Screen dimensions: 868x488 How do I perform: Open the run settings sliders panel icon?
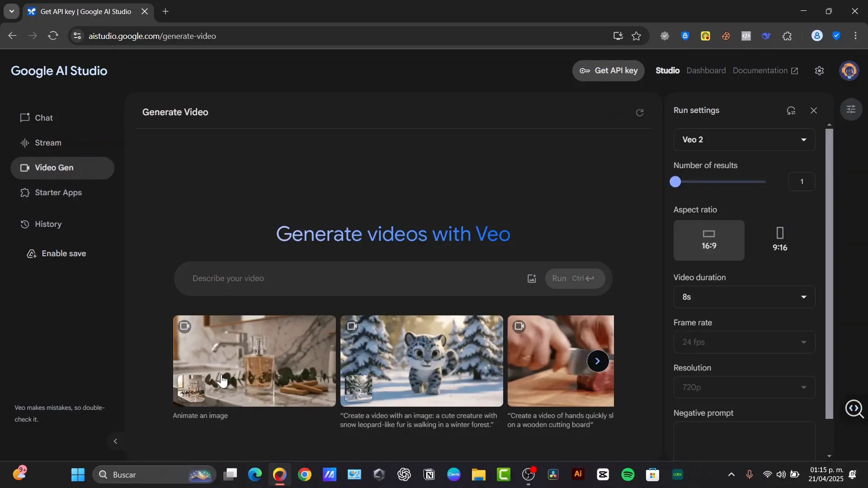[x=852, y=109]
